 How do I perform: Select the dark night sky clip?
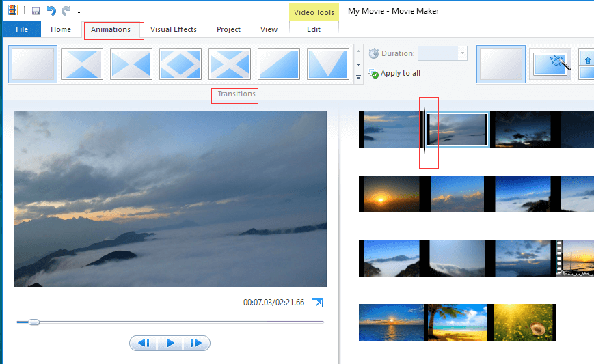[x=523, y=130]
